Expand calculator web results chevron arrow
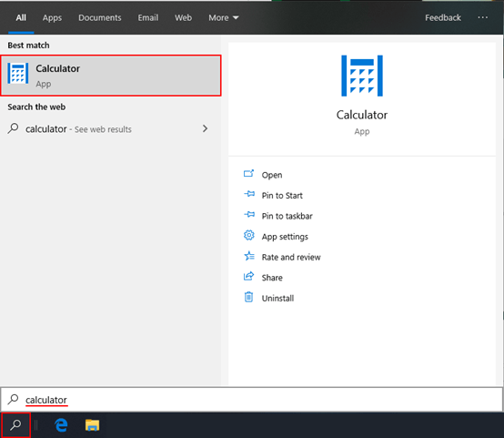The image size is (504, 438). [205, 128]
